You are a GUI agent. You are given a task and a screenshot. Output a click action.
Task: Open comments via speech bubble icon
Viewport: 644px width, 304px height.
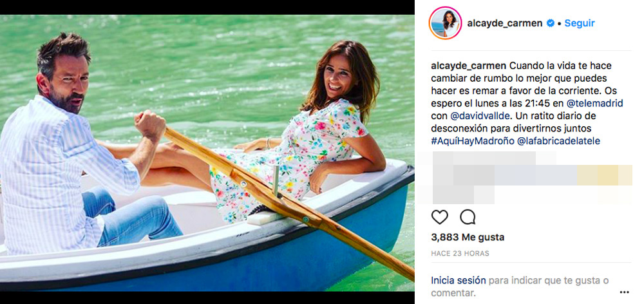pyautogui.click(x=468, y=217)
